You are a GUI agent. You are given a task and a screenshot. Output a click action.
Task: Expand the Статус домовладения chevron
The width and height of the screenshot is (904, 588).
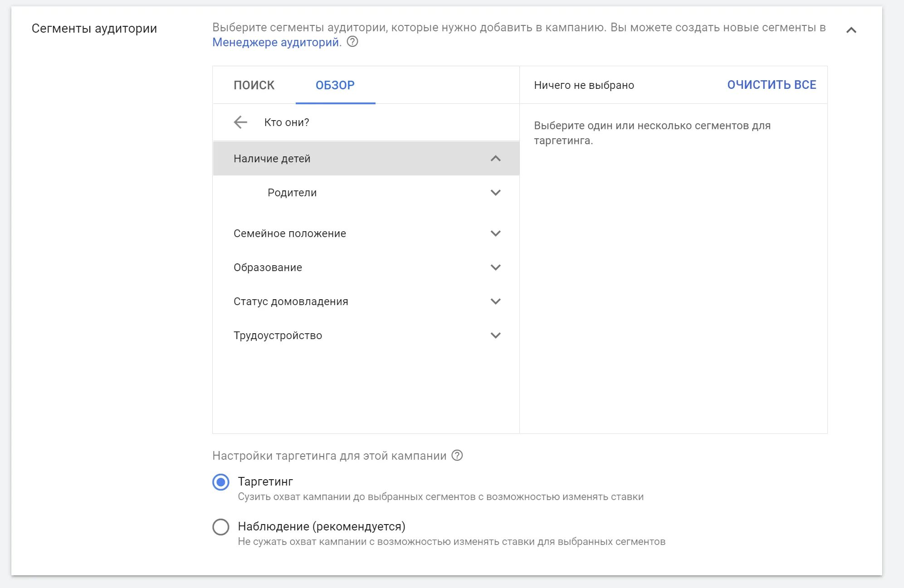(x=495, y=301)
